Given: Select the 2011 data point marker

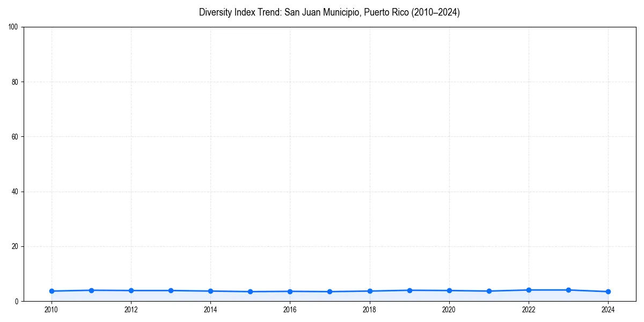Looking at the screenshot, I should (91, 289).
